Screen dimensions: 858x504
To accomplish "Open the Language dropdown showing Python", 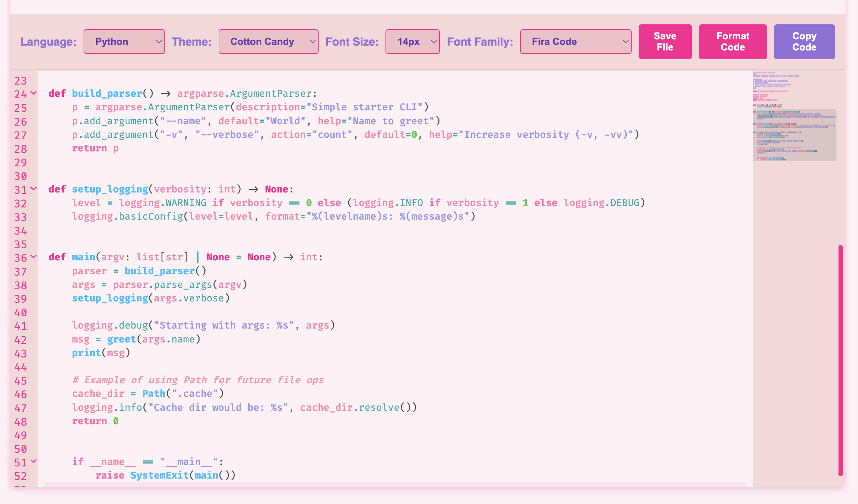I will (x=124, y=42).
